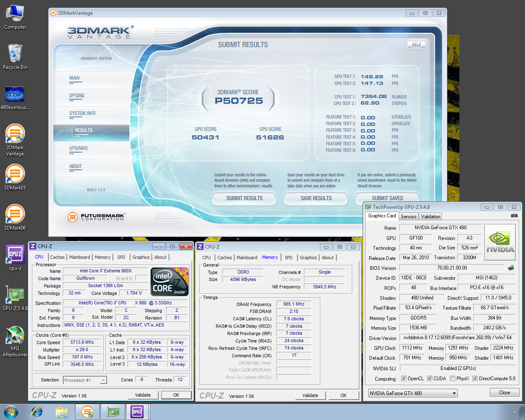This screenshot has height=420, width=525.
Task: Click the GPU Score value 50431
Action: point(205,137)
